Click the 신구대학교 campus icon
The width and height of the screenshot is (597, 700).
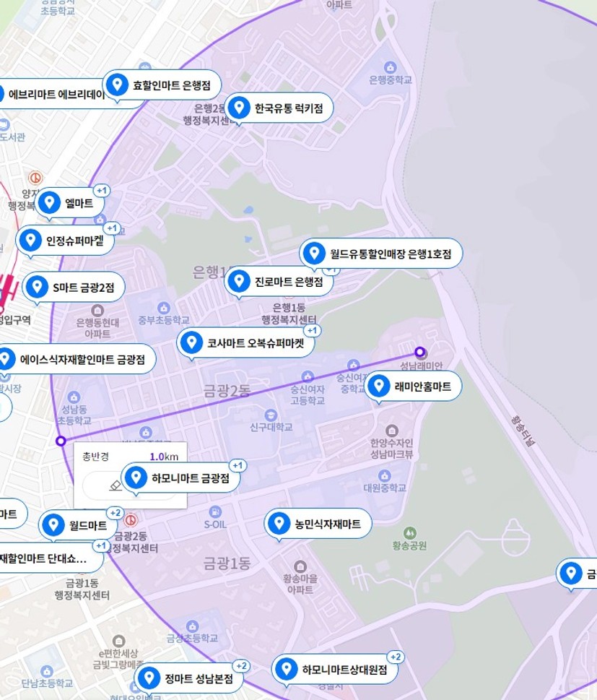(271, 415)
